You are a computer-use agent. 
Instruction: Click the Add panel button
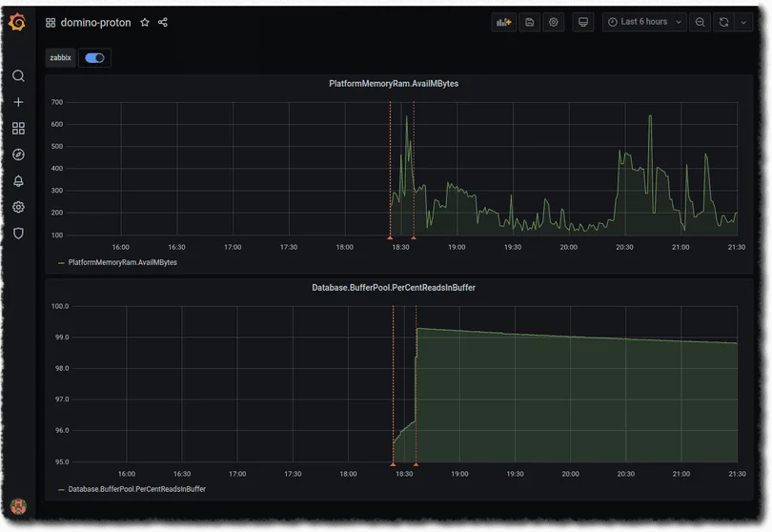click(x=504, y=22)
